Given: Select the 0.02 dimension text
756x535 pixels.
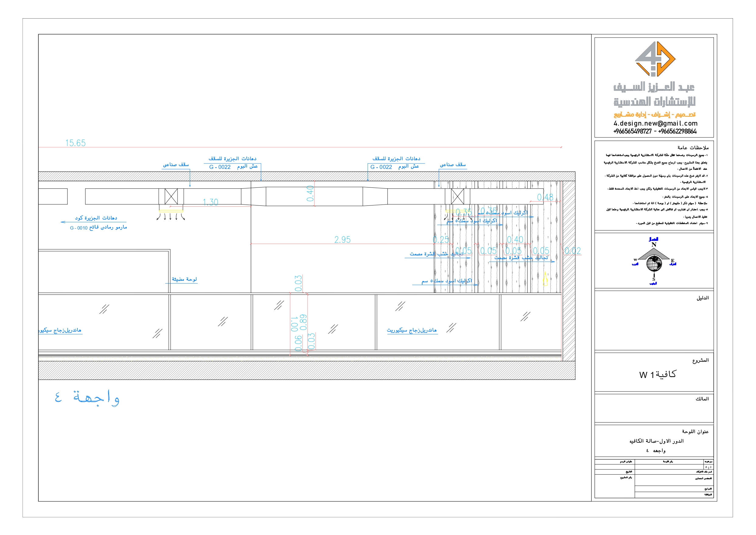Looking at the screenshot, I should (573, 251).
